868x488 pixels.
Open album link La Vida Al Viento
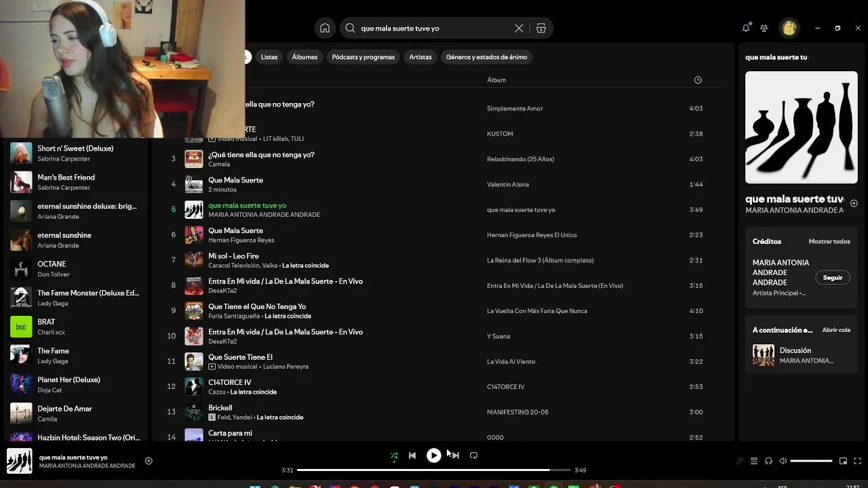pyautogui.click(x=511, y=361)
